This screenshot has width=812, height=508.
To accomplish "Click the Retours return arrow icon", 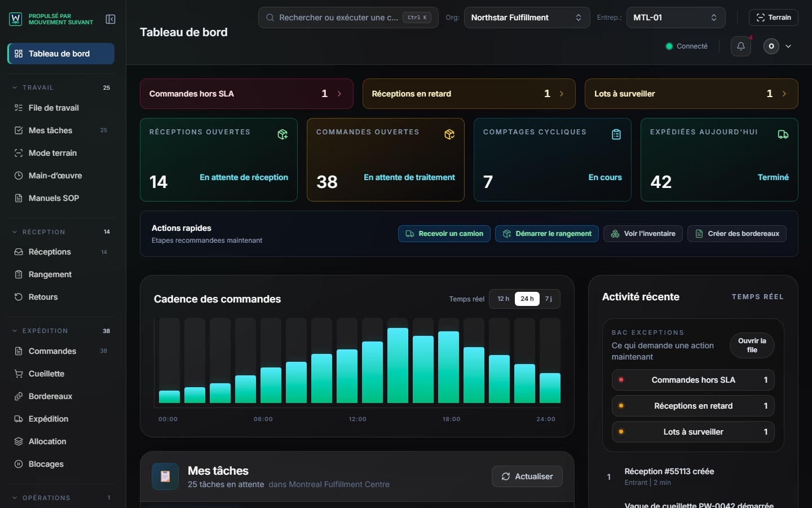I will tap(19, 297).
